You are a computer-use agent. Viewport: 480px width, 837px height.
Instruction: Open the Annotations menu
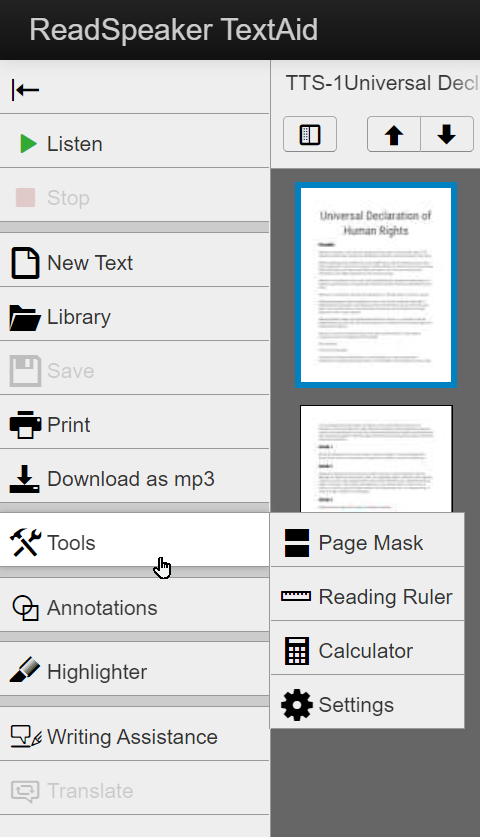pyautogui.click(x=134, y=606)
